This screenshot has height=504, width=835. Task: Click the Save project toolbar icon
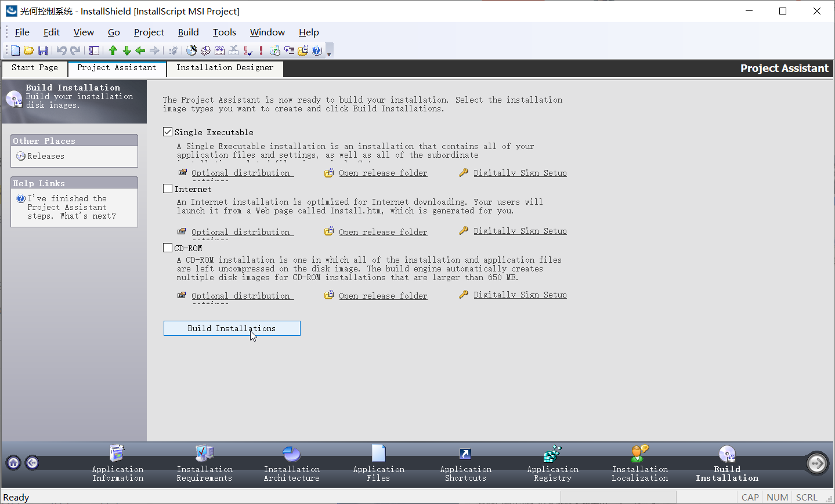43,50
